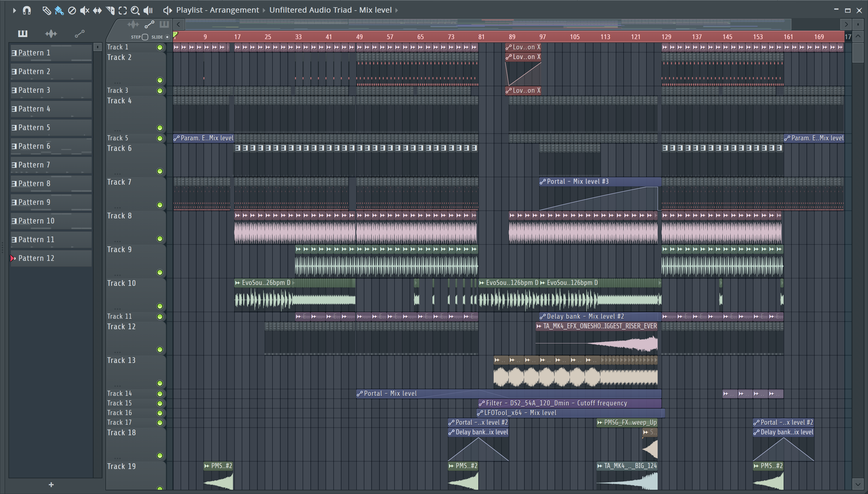This screenshot has width=868, height=494.
Task: Select the Paint brush tool
Action: pos(59,11)
